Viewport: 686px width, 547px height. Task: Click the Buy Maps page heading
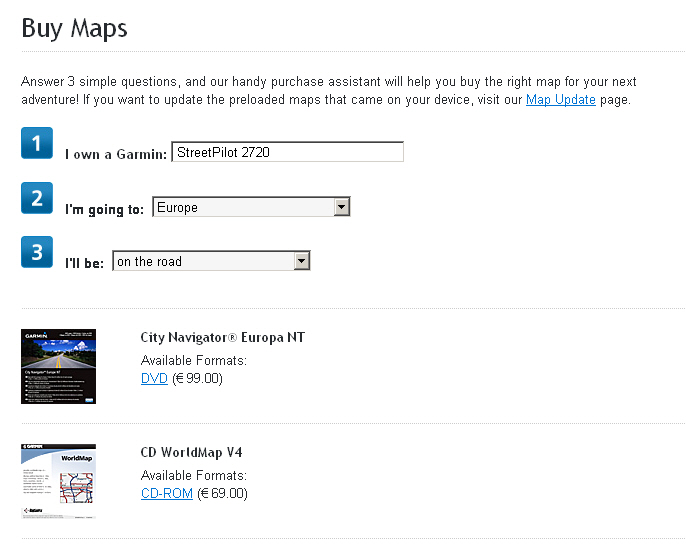click(74, 28)
